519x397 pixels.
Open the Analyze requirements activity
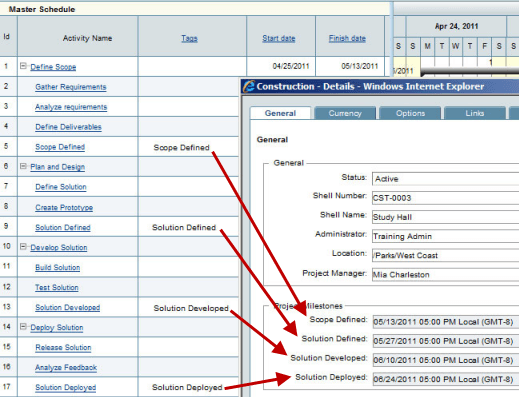[71, 107]
